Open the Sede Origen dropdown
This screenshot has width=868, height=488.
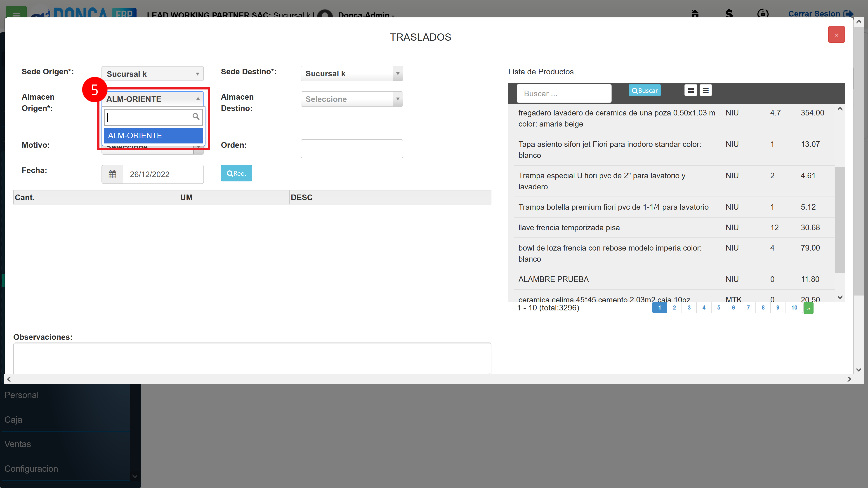click(x=153, y=74)
